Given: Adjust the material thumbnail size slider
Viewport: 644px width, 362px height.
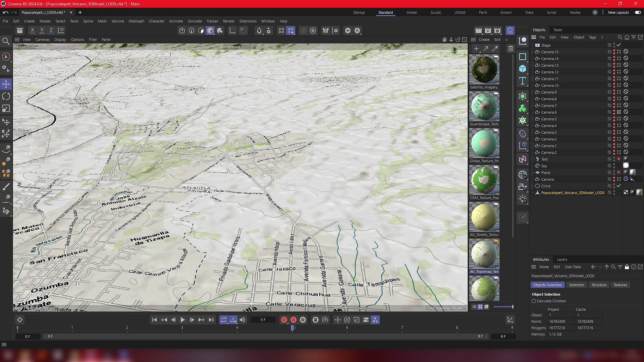Looking at the screenshot, I should tap(503, 307).
